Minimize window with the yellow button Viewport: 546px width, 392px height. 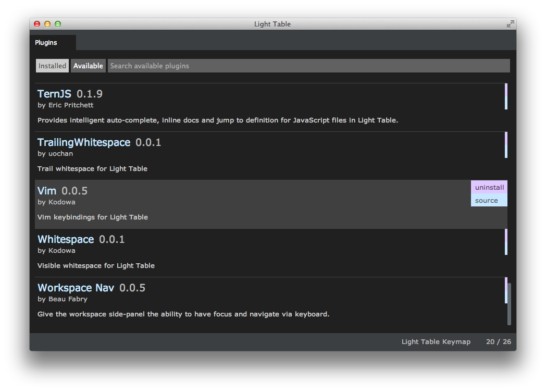tap(47, 24)
